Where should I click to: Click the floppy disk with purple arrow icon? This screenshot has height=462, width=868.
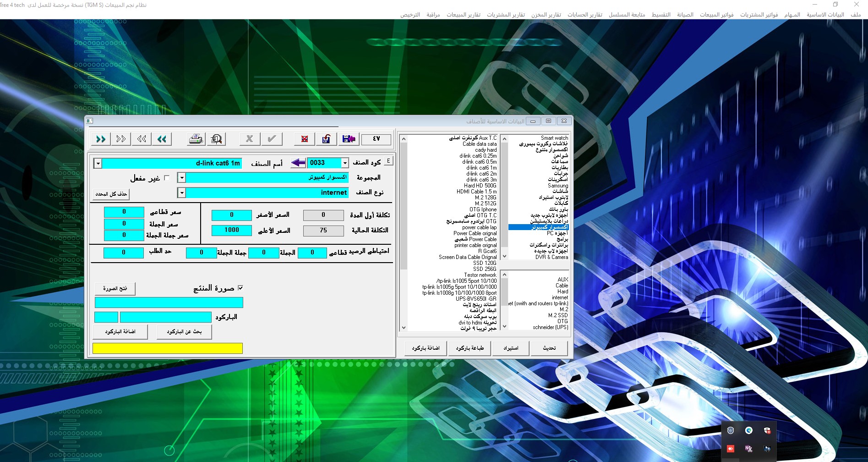tap(349, 139)
